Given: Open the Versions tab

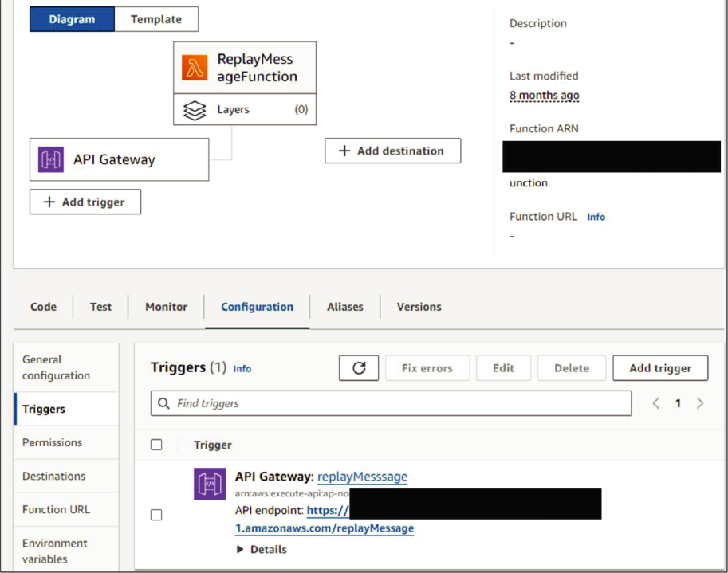Looking at the screenshot, I should coord(419,307).
